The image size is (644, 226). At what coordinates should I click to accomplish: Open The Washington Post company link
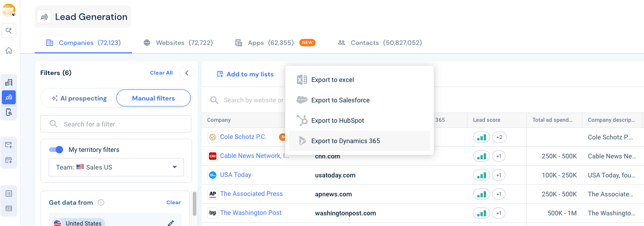tap(251, 213)
